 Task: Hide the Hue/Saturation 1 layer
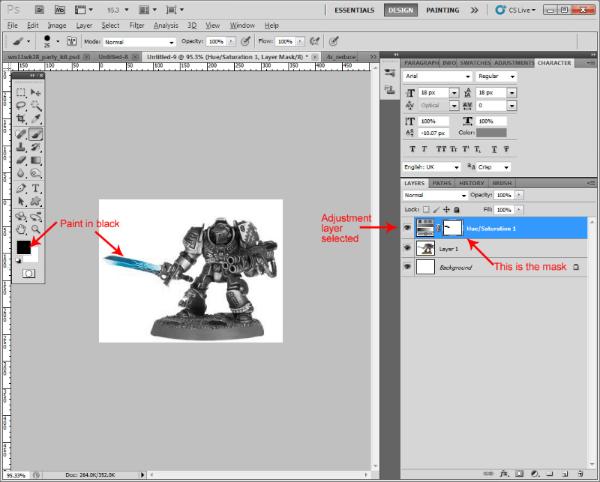pyautogui.click(x=407, y=227)
